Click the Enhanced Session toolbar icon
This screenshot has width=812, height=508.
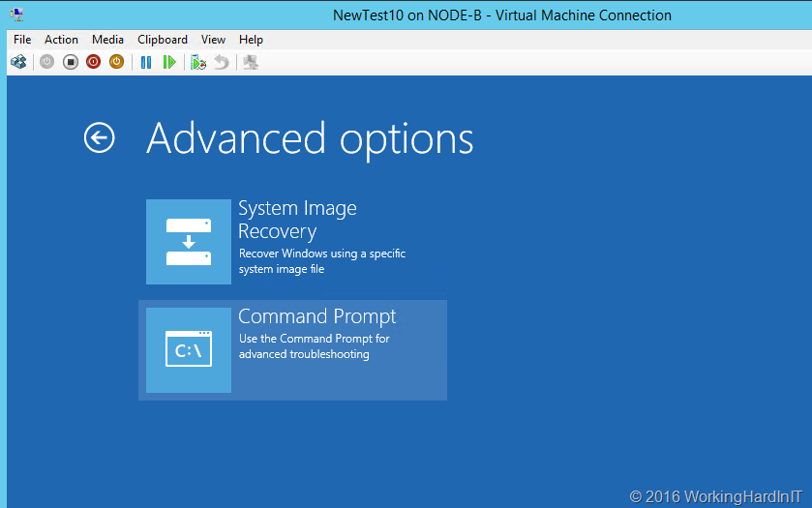pyautogui.click(x=251, y=63)
